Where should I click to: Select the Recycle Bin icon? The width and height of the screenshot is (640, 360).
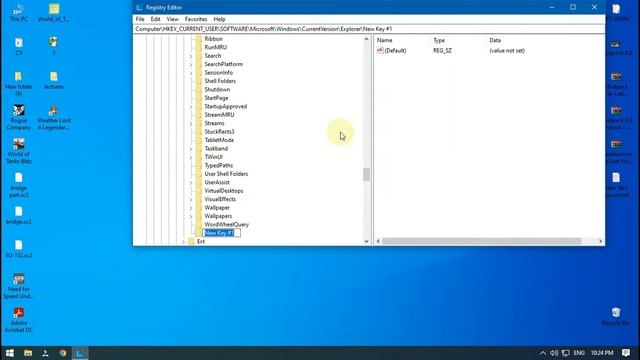616,316
